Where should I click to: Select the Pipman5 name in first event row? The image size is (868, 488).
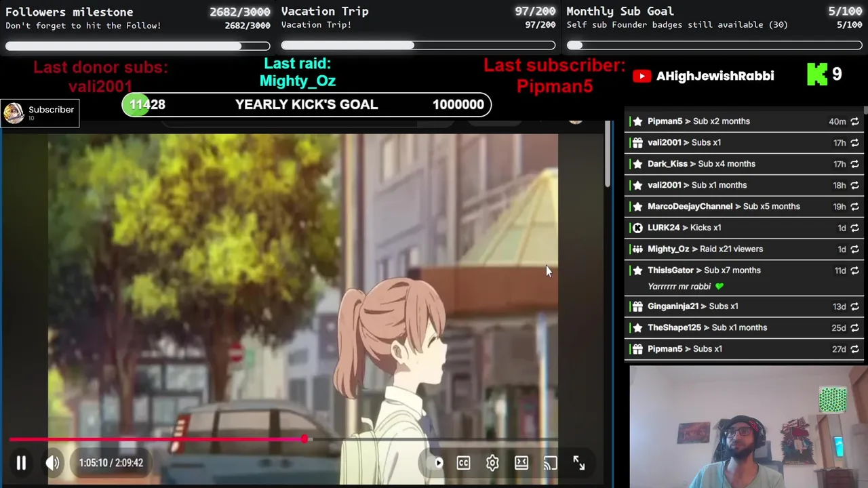click(665, 121)
